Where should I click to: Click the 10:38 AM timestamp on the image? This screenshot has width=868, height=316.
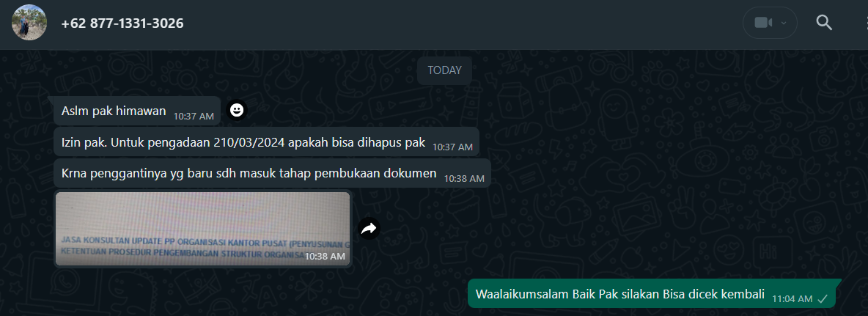pyautogui.click(x=325, y=256)
